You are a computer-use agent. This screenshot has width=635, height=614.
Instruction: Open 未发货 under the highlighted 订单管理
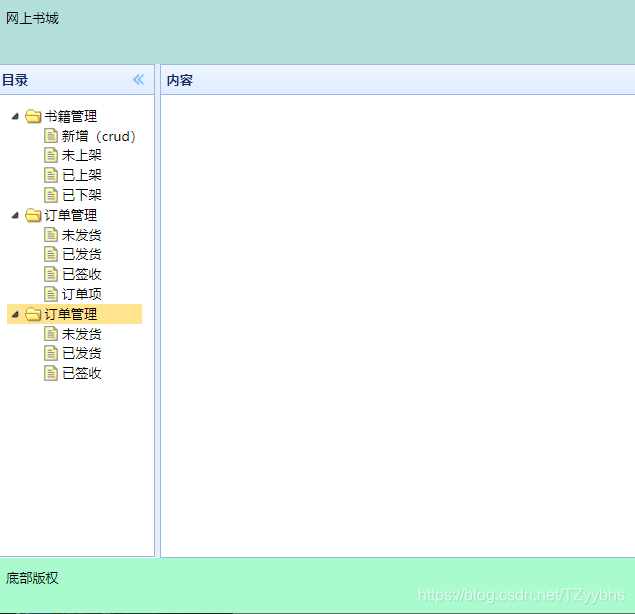[x=81, y=334]
